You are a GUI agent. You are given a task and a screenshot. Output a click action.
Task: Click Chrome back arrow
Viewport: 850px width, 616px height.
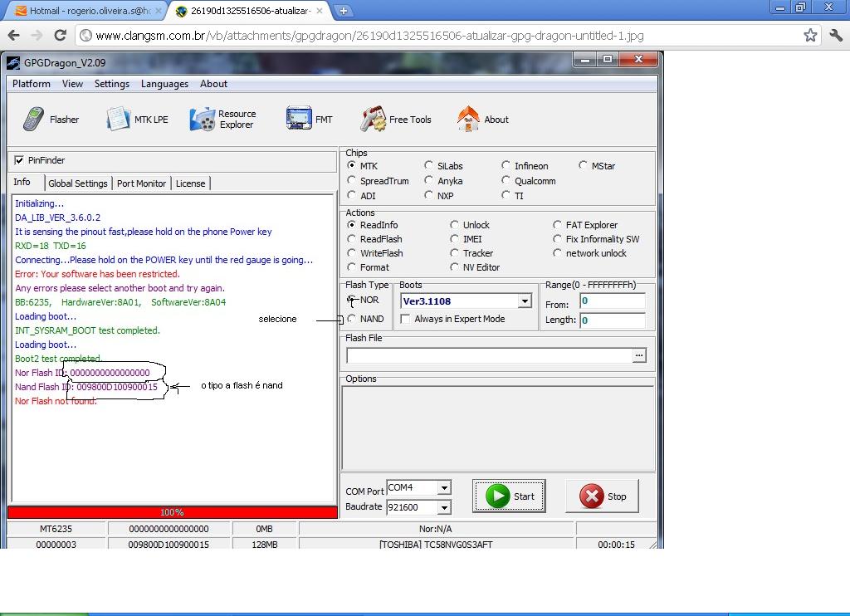point(14,36)
